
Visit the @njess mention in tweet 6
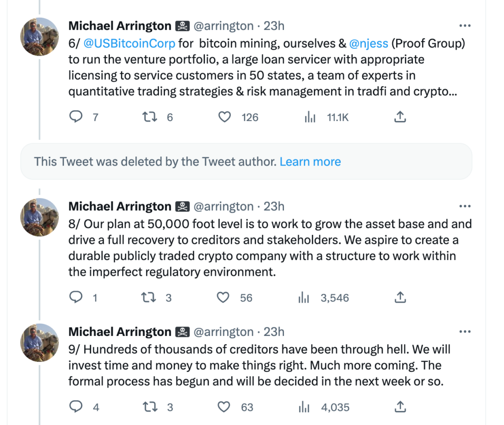(x=370, y=43)
